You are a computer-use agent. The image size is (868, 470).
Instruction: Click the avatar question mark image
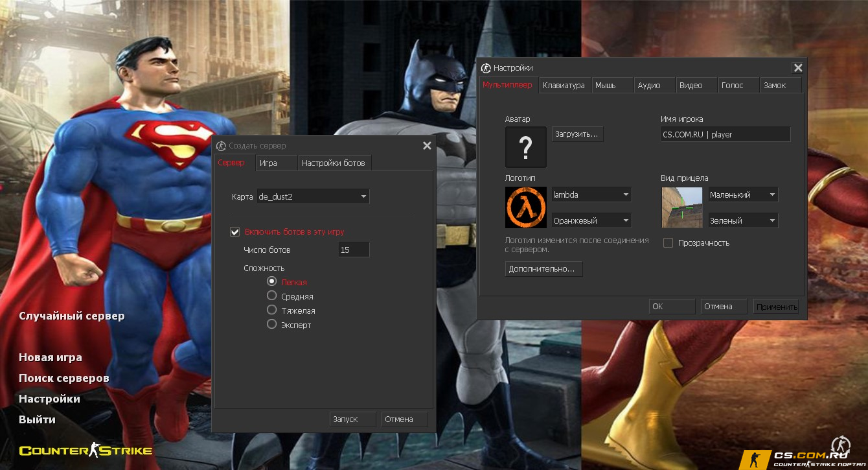526,147
